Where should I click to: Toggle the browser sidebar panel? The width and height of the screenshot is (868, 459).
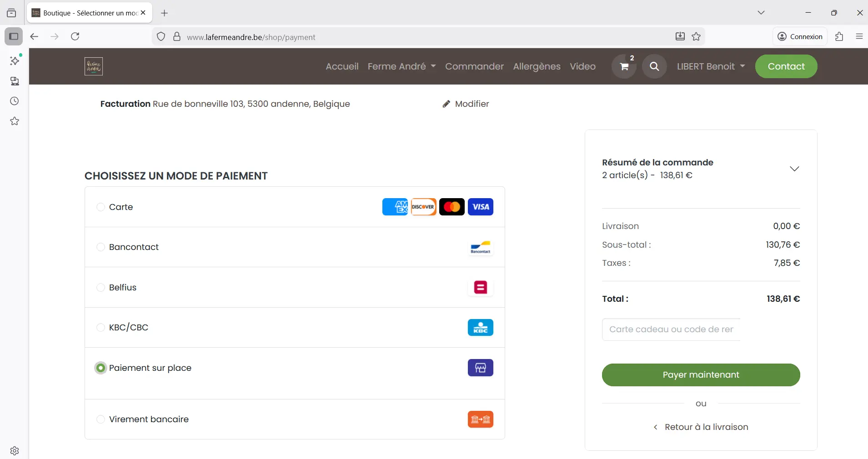(14, 37)
